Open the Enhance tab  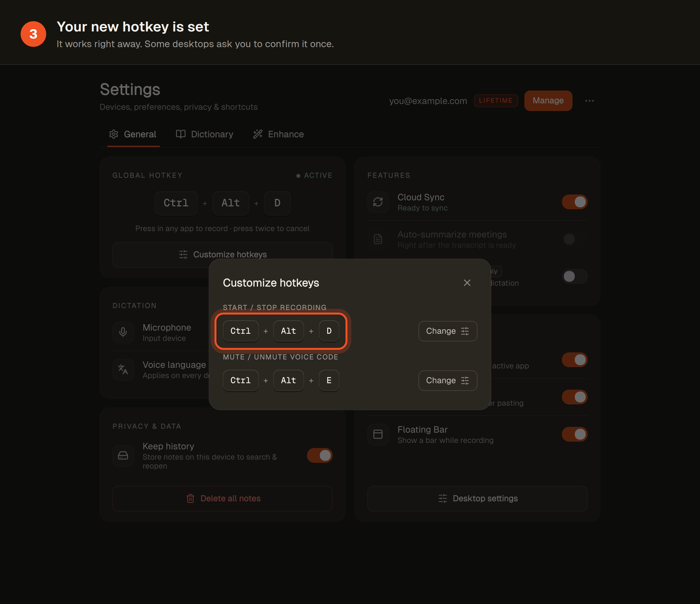[279, 134]
